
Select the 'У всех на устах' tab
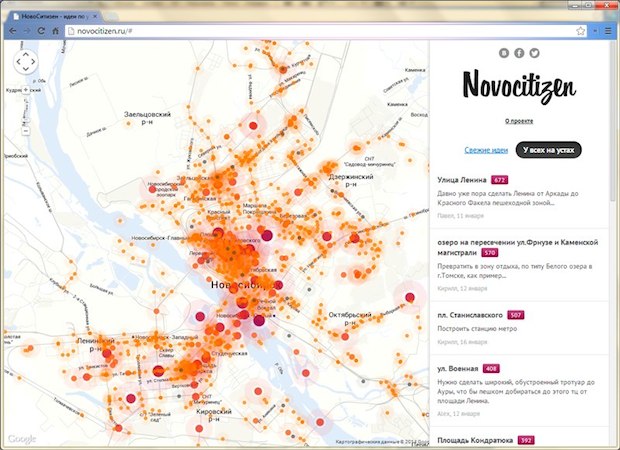tap(549, 150)
